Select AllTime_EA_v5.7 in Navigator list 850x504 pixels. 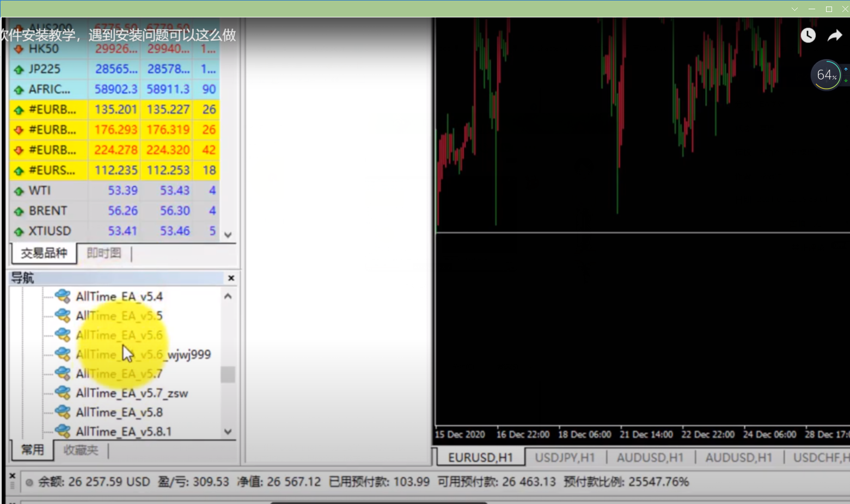click(119, 373)
